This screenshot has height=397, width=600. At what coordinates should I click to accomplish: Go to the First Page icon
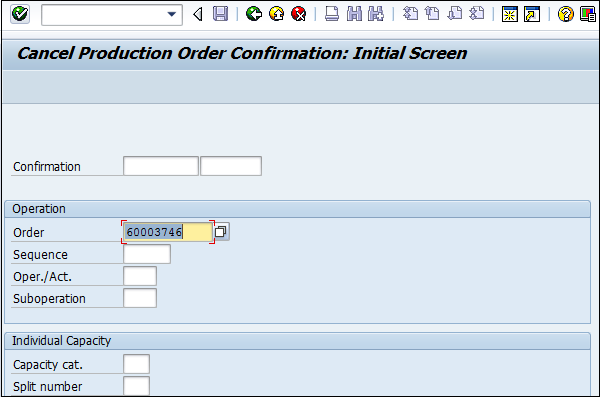[x=410, y=14]
